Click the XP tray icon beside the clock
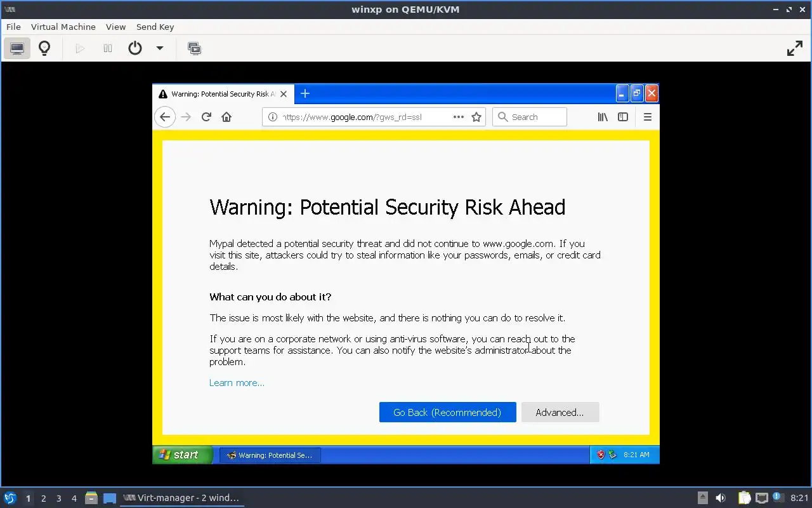Image resolution: width=812 pixels, height=508 pixels. (x=612, y=455)
